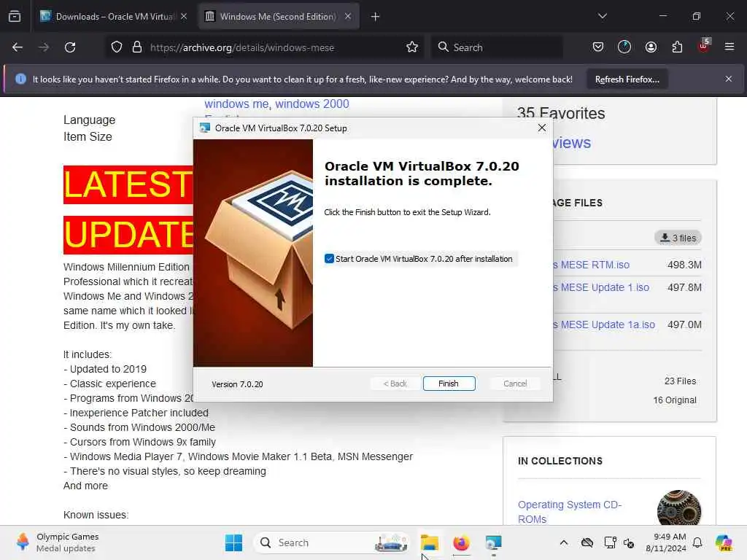The height and width of the screenshot is (560, 747).
Task: Bookmark this page with the star icon
Action: click(x=412, y=47)
